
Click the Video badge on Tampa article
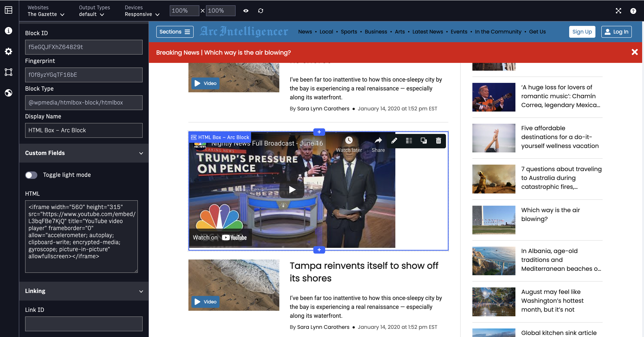tap(205, 302)
